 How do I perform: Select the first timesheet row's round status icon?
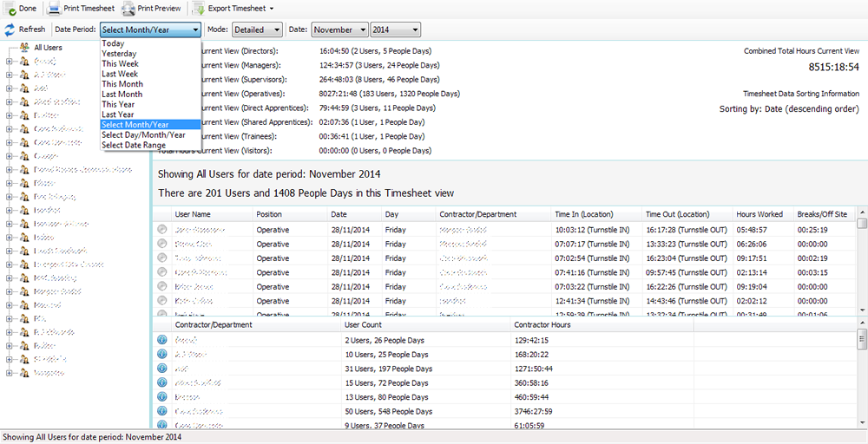pos(161,230)
